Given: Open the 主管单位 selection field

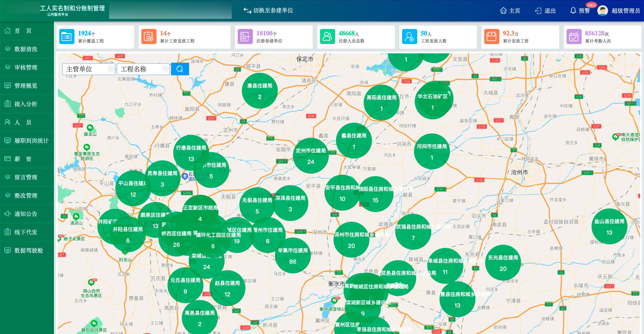Looking at the screenshot, I should (x=86, y=69).
